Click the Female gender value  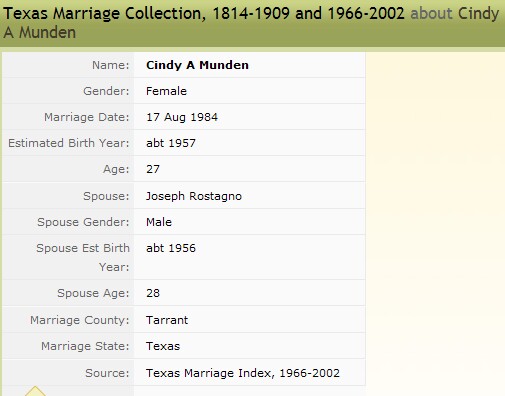pyautogui.click(x=166, y=91)
